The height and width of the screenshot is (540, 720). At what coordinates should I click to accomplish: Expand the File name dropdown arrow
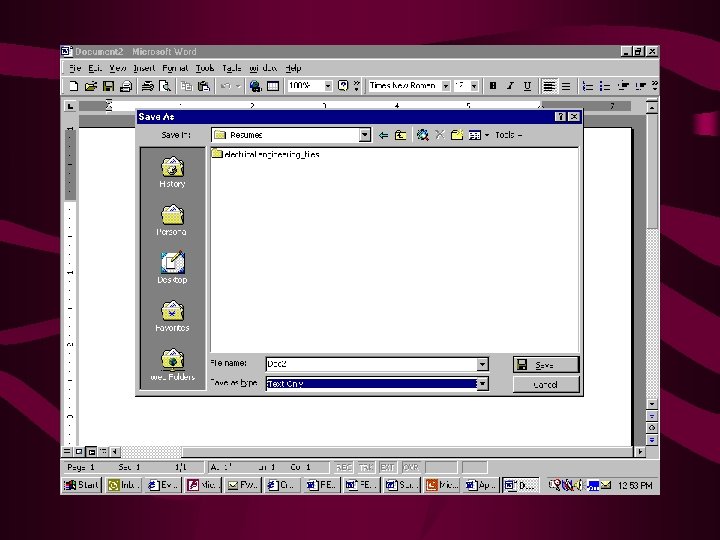pyautogui.click(x=482, y=364)
